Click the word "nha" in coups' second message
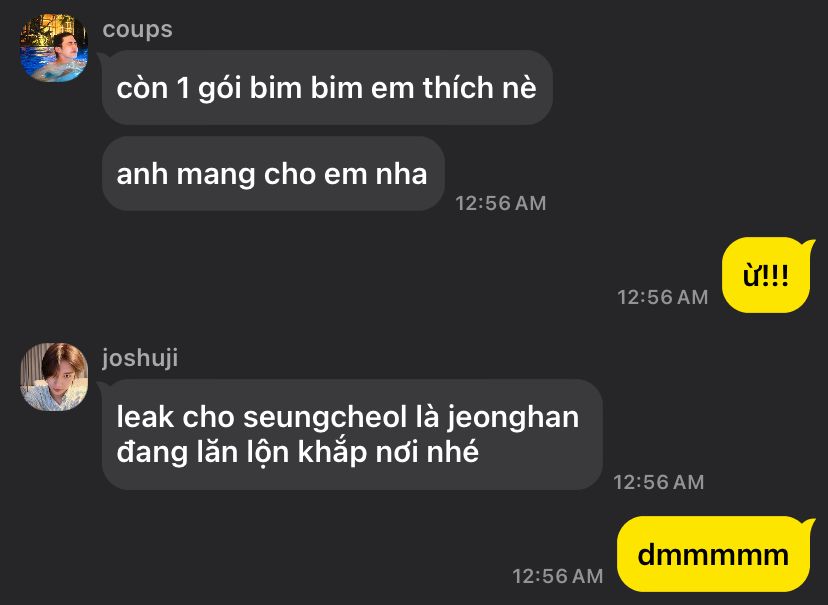This screenshot has height=605, width=828. tap(401, 174)
